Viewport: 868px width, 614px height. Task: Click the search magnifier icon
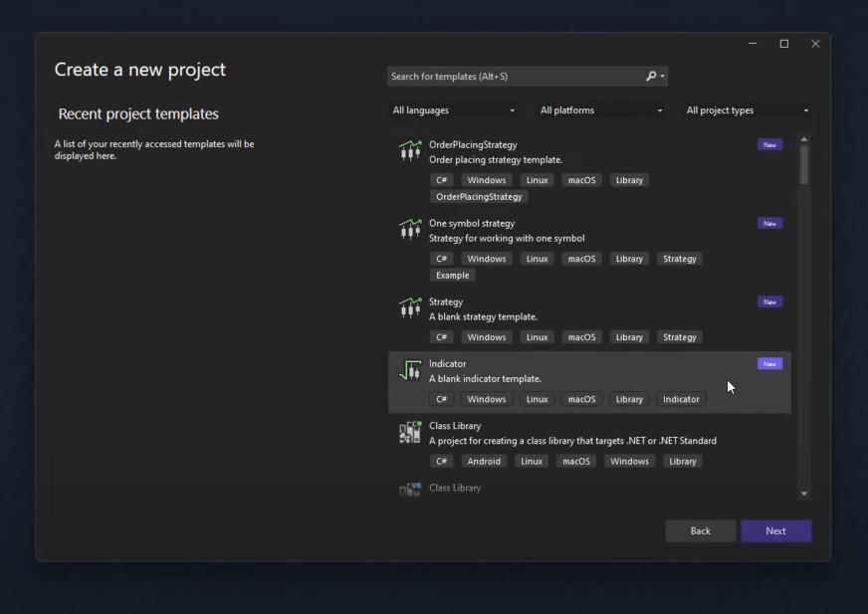651,77
